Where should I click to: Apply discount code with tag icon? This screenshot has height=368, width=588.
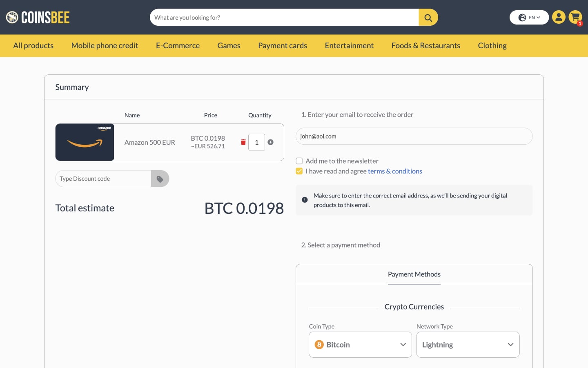[160, 179]
